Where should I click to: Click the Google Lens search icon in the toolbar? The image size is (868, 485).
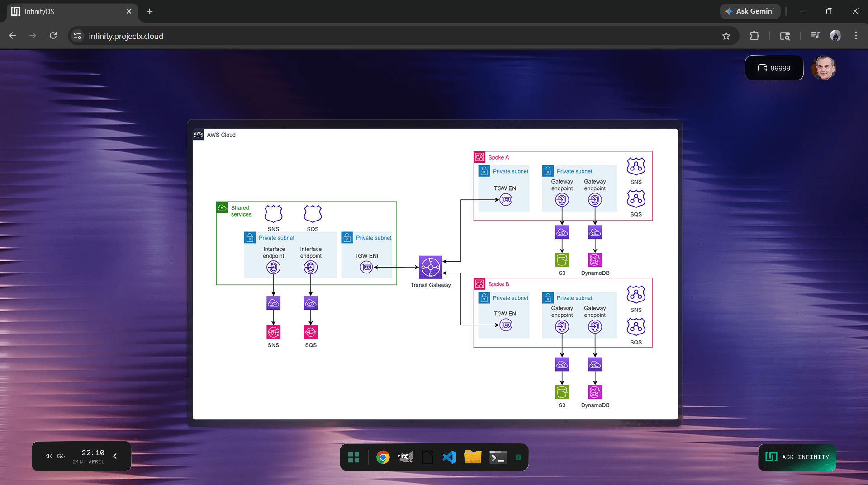click(x=785, y=36)
